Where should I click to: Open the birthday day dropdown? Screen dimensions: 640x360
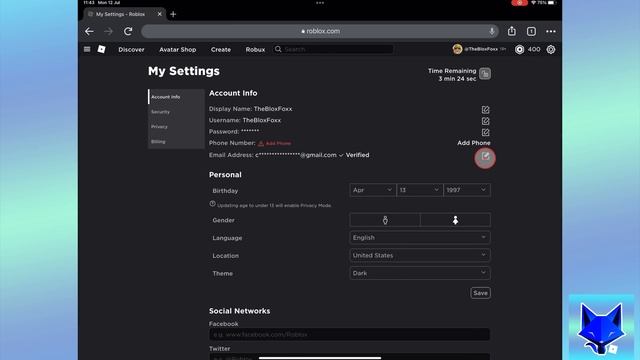point(420,190)
